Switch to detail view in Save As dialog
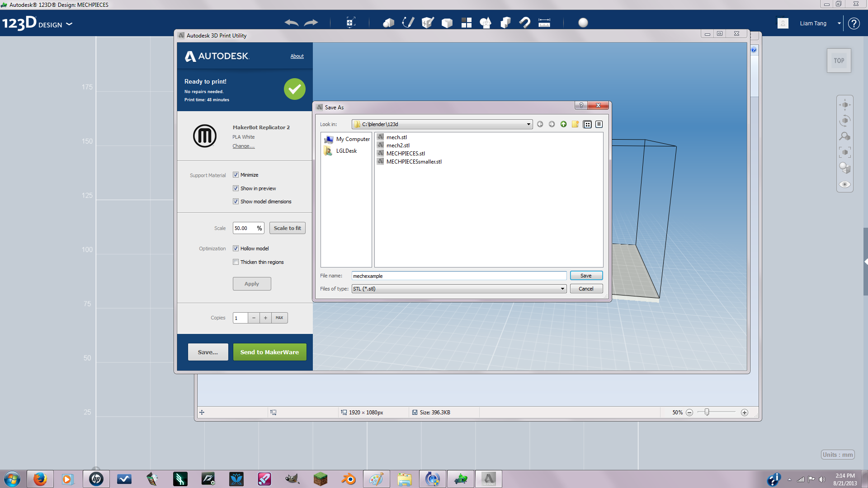 click(x=599, y=124)
